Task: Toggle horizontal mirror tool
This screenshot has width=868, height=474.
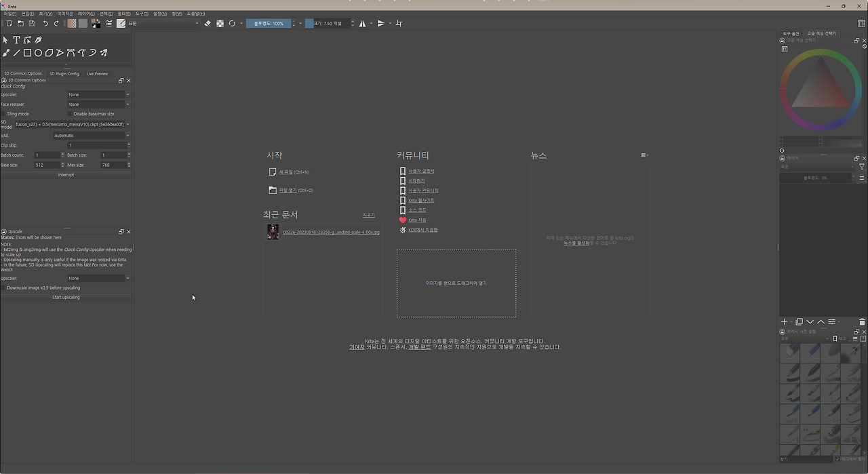Action: (x=363, y=23)
